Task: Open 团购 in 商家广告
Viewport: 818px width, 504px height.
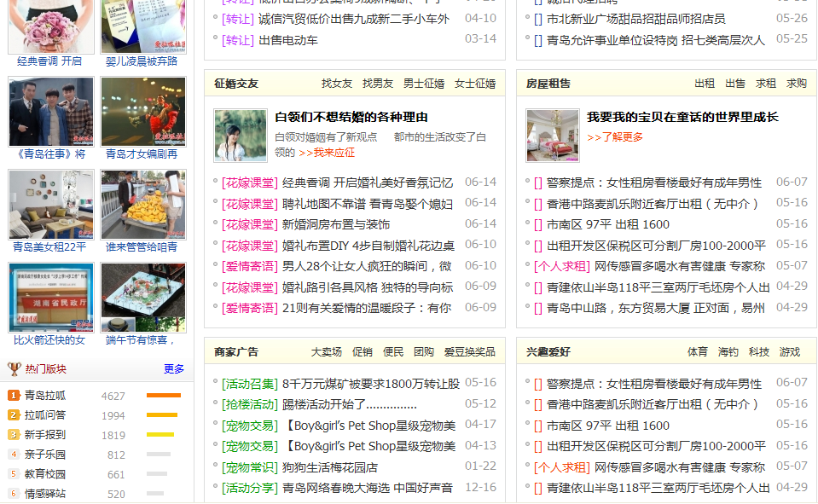Action: 424,352
